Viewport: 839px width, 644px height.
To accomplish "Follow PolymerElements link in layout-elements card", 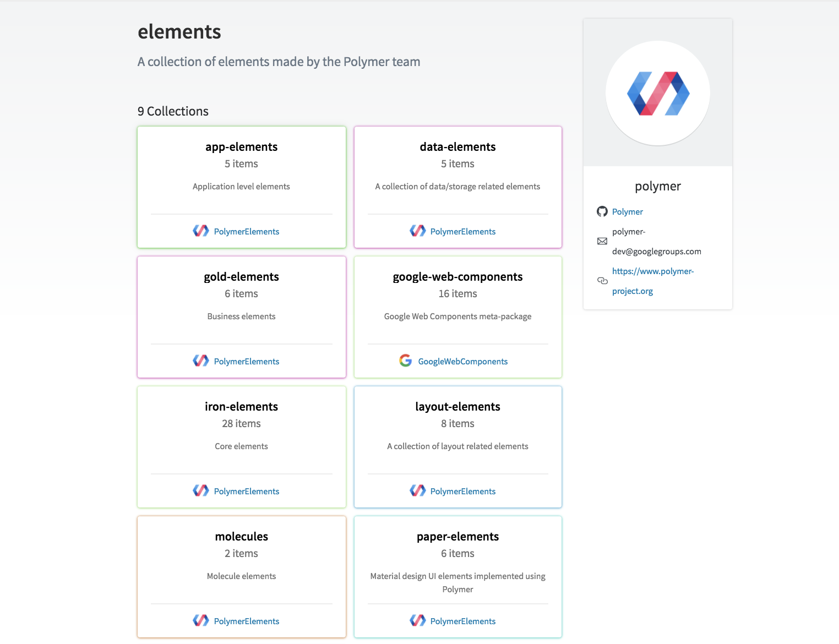I will click(463, 492).
